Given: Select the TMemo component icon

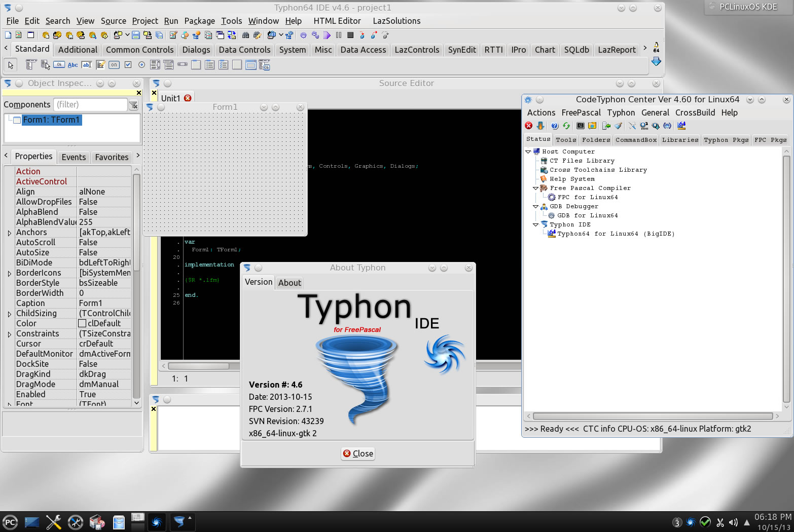Looking at the screenshot, I should (x=100, y=65).
